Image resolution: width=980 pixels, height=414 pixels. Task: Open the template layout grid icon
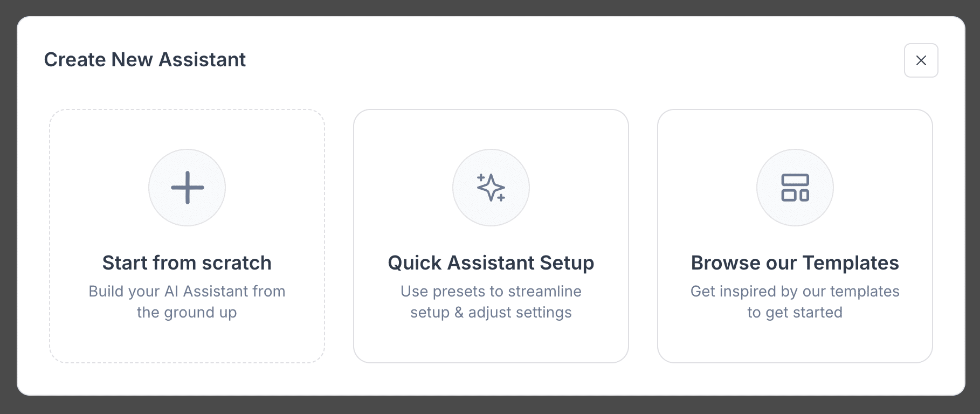tap(795, 188)
